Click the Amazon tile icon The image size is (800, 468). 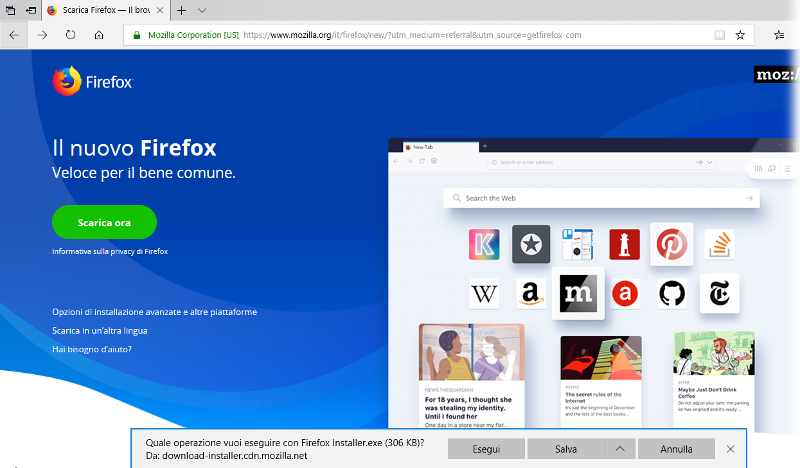[x=531, y=294]
